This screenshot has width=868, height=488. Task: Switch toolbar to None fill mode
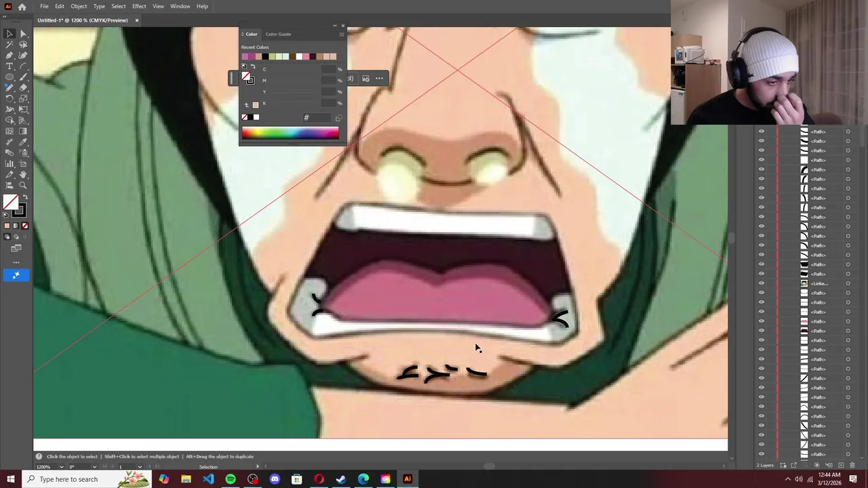pos(25,226)
